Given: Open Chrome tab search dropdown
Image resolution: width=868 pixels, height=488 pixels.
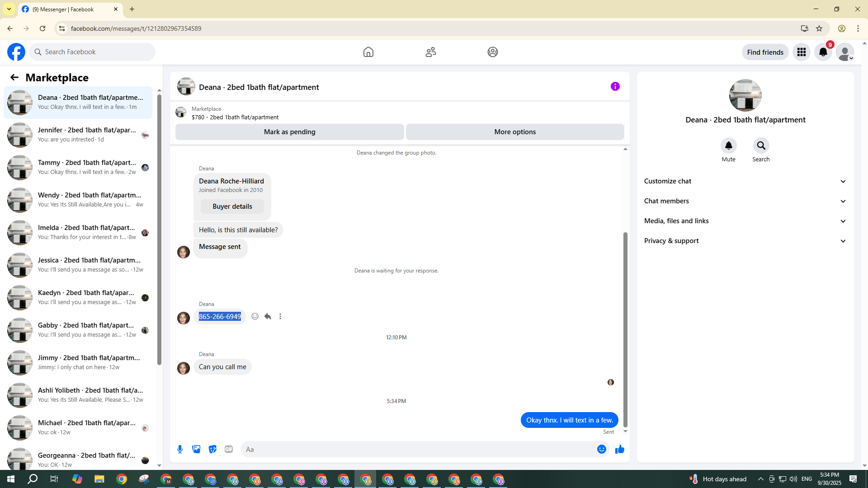Looking at the screenshot, I should point(9,9).
